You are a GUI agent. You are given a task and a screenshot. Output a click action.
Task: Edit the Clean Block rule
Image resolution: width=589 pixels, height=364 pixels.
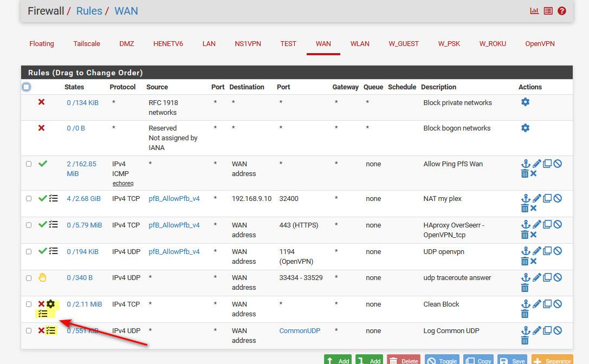pyautogui.click(x=537, y=303)
